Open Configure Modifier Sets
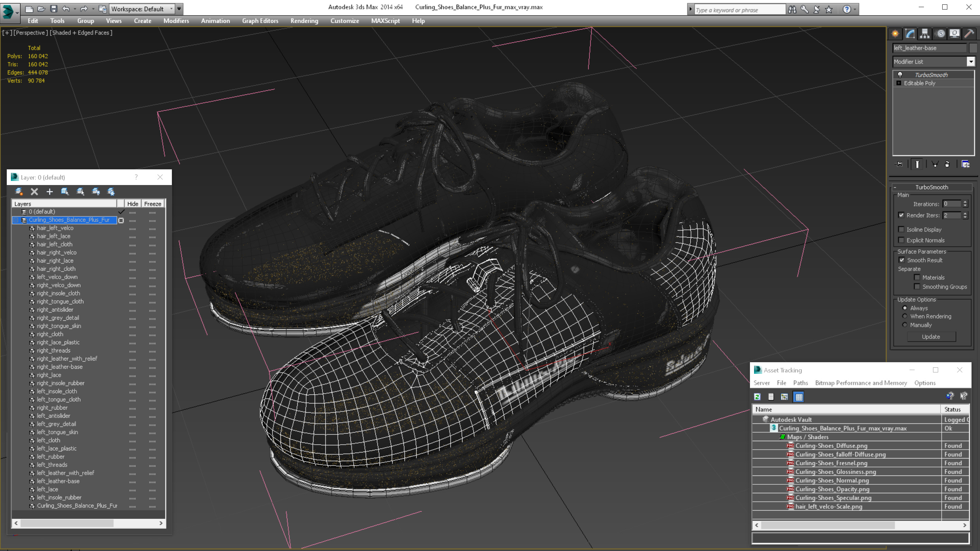The image size is (980, 551). [966, 164]
